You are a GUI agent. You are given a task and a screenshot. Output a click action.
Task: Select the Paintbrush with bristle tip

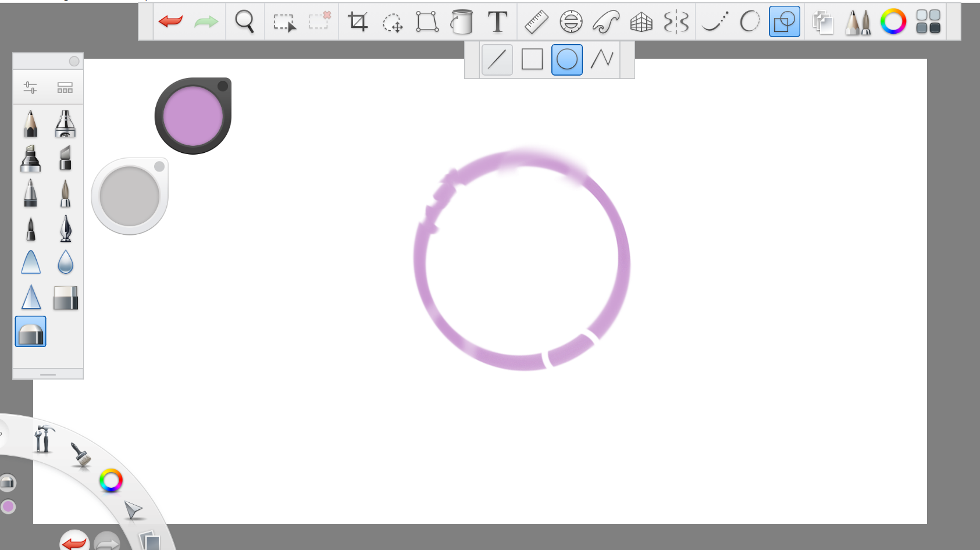point(65,193)
